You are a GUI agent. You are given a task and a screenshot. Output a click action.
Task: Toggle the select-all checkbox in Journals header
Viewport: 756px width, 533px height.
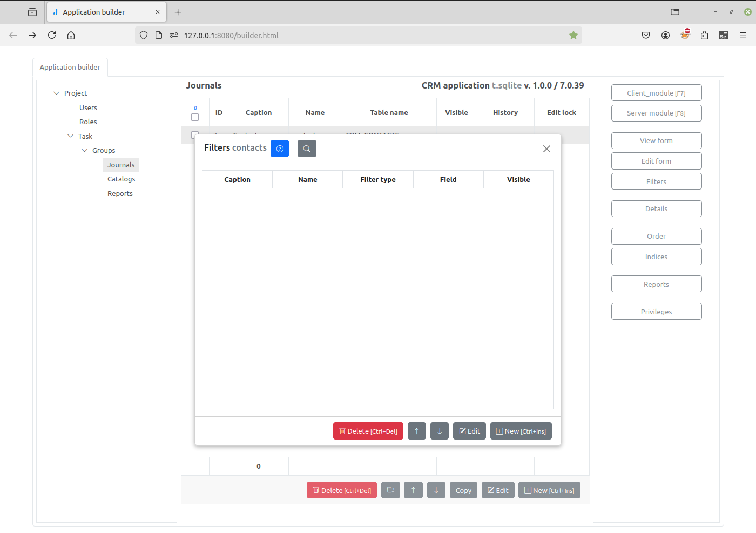(195, 117)
